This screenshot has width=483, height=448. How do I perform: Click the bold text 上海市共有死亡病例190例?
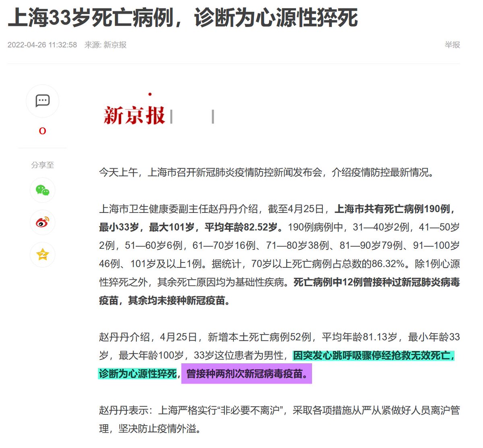[x=395, y=209]
